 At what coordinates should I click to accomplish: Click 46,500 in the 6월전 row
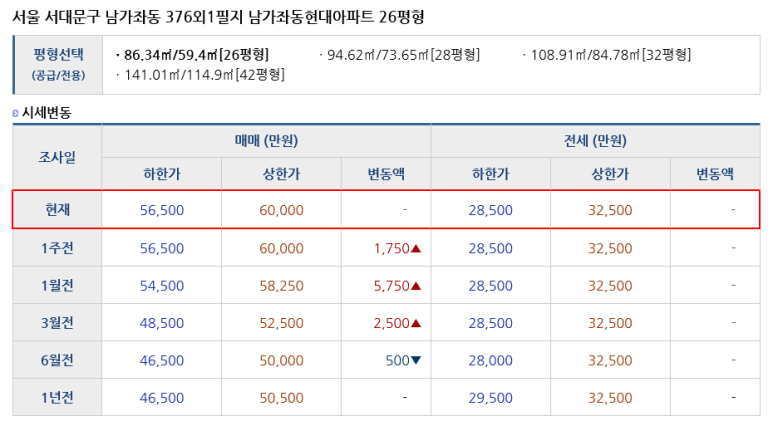click(162, 360)
